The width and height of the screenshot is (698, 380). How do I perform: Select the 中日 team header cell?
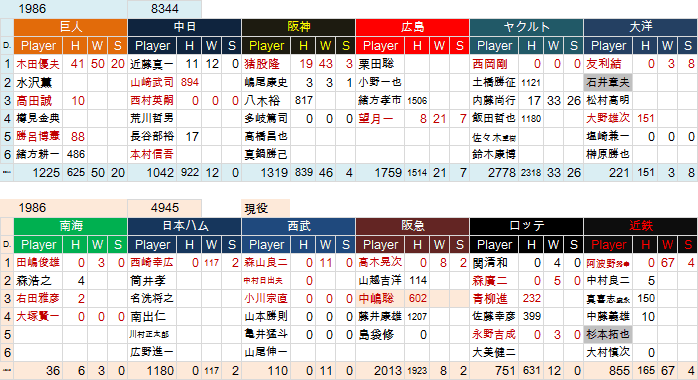coord(185,27)
